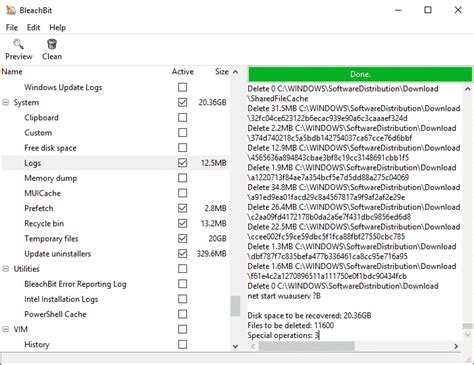
Task: Open the File menu
Action: coord(12,28)
